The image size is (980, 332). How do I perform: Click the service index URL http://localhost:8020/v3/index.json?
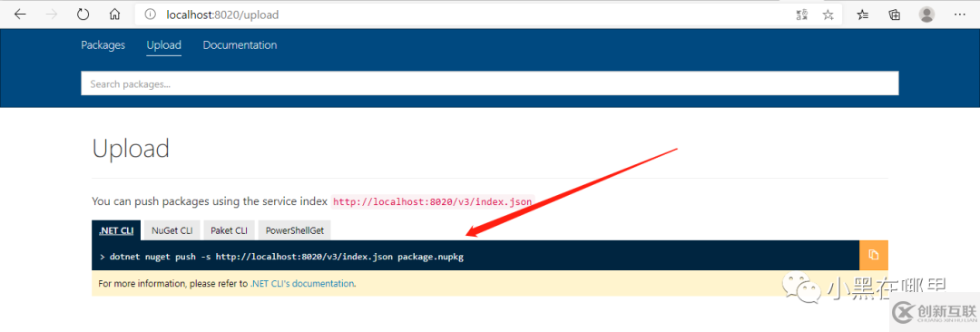point(433,202)
